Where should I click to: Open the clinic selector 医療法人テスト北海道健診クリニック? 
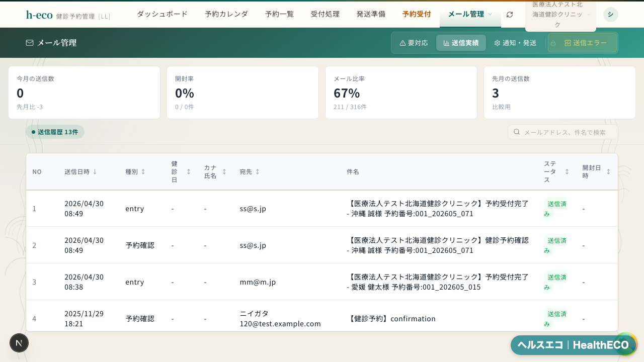(x=560, y=15)
